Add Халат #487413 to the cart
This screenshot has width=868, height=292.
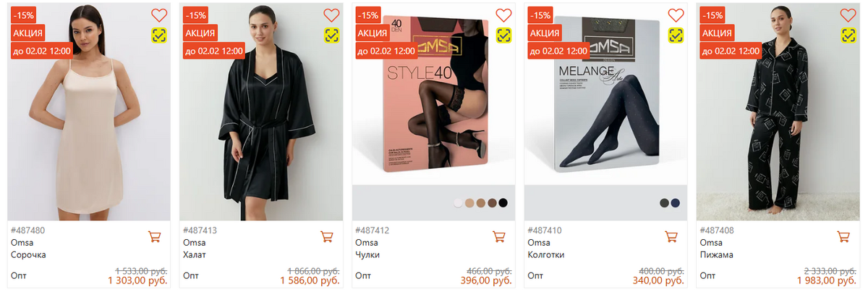tap(326, 236)
